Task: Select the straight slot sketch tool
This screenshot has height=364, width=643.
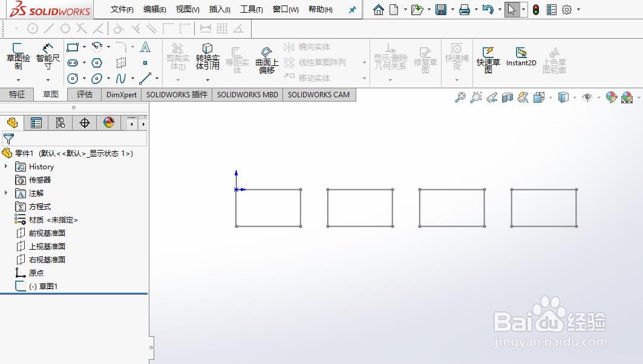Action: (x=73, y=63)
